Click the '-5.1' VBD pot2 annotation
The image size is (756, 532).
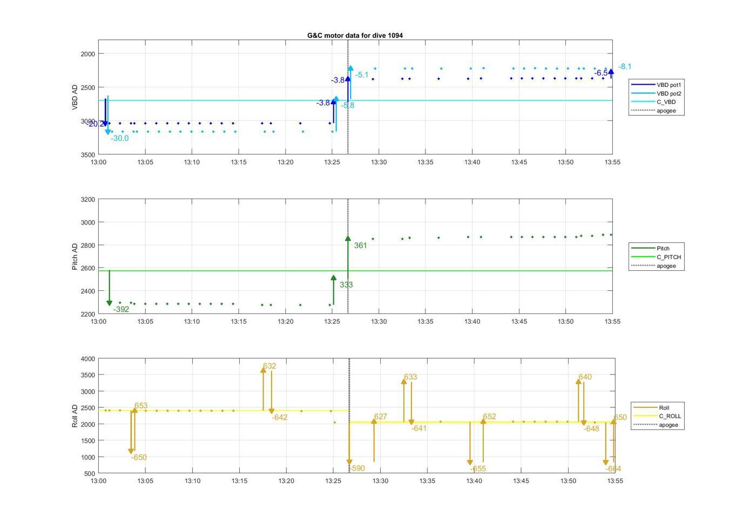point(362,75)
